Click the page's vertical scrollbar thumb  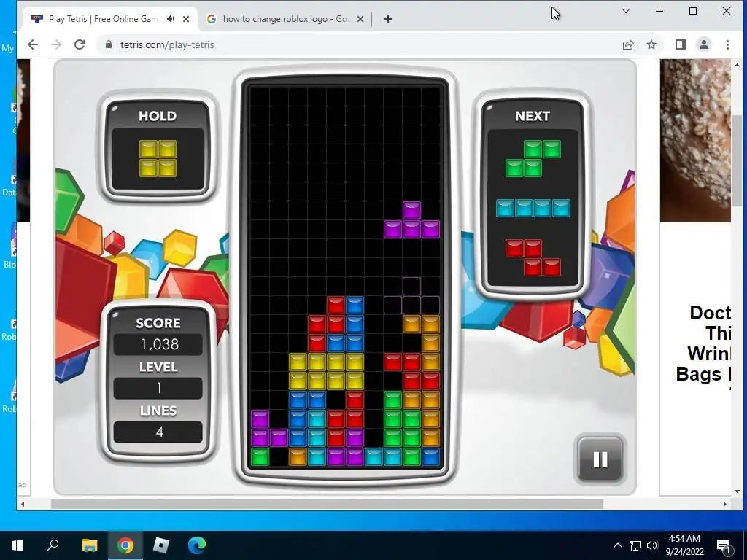tap(737, 160)
